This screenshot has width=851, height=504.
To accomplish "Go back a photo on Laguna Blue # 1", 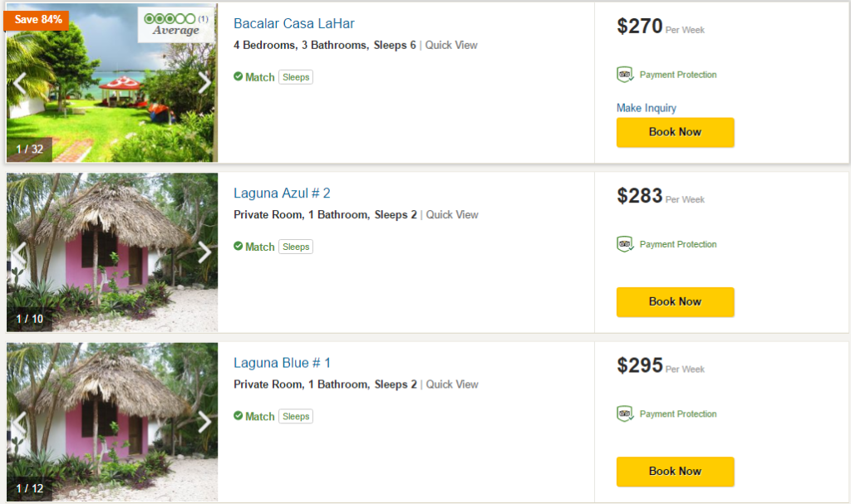I will [20, 422].
